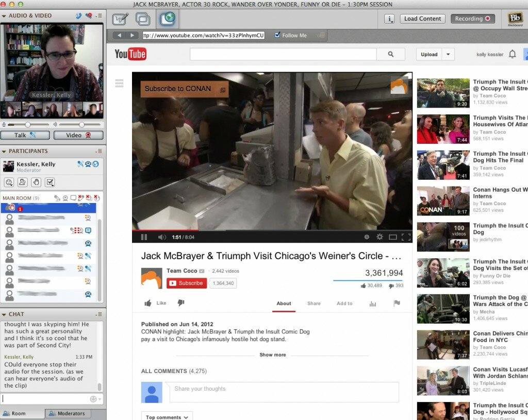Open the polling response icon
This screenshot has width=528, height=420.
pyautogui.click(x=50, y=182)
